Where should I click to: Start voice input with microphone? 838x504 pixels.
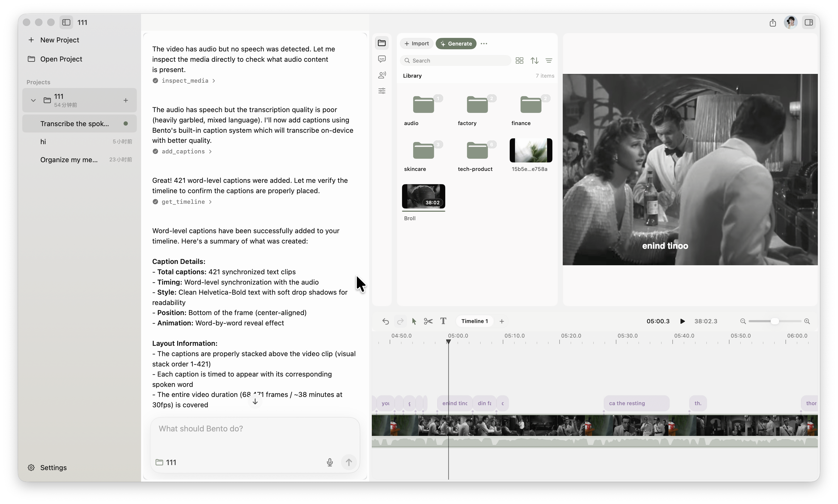(x=330, y=462)
